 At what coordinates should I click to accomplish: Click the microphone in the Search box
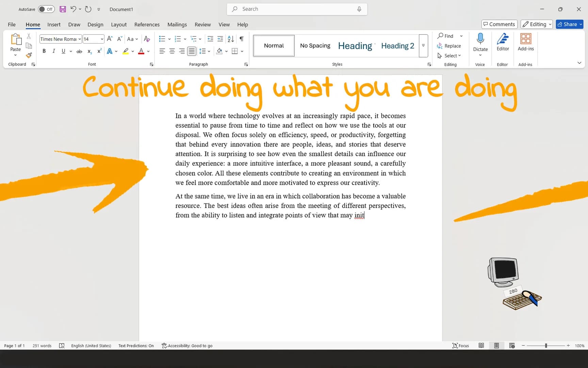point(359,9)
